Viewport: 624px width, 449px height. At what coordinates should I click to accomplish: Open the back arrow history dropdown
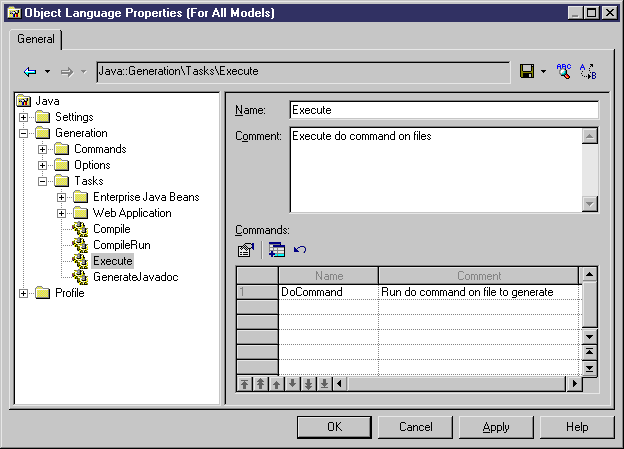coord(47,72)
